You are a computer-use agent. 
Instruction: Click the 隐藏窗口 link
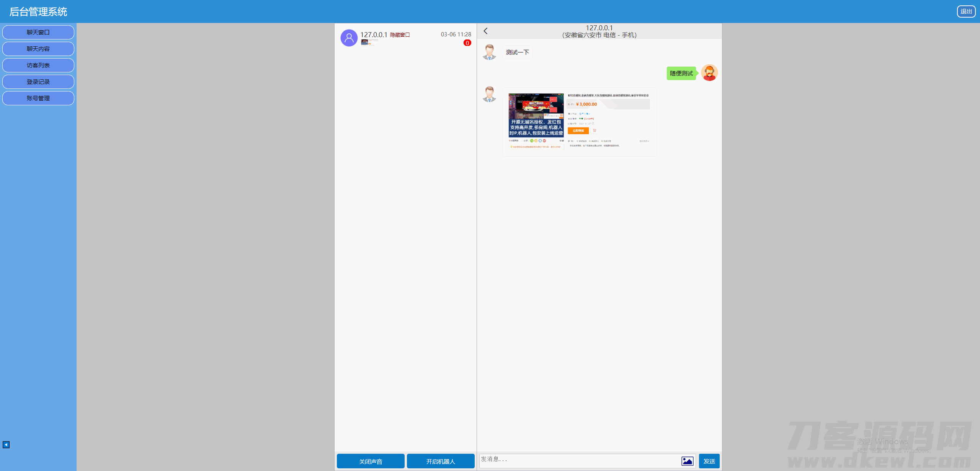click(x=400, y=35)
